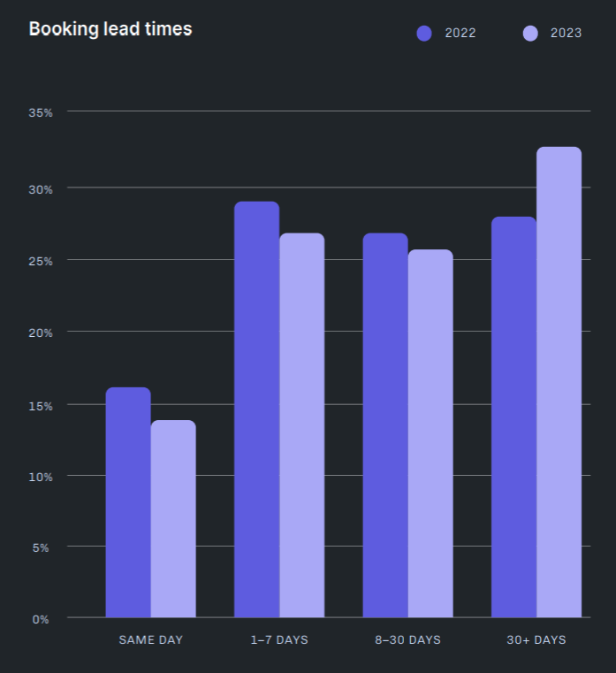Viewport: 616px width, 673px height.
Task: Click the 30+ DAYS axis label
Action: pos(536,639)
